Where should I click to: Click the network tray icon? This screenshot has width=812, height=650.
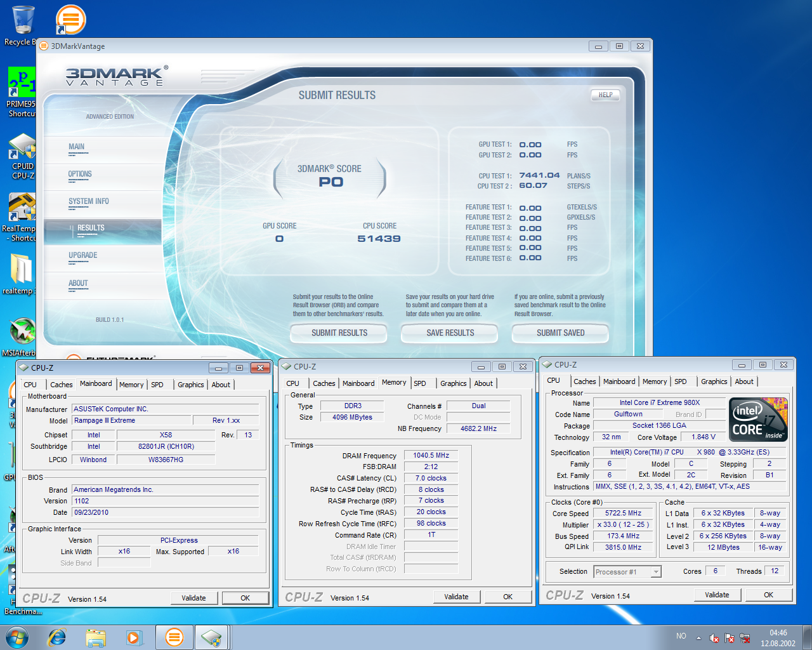(745, 638)
